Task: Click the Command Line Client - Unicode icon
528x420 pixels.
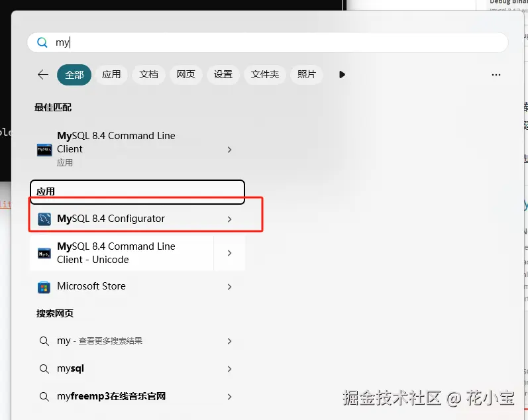Action: [x=44, y=253]
